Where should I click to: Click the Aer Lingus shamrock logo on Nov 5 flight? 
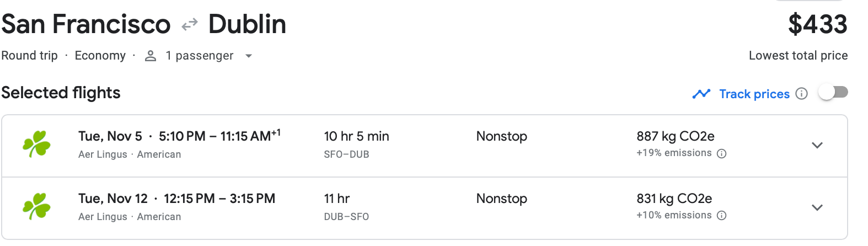pos(36,145)
